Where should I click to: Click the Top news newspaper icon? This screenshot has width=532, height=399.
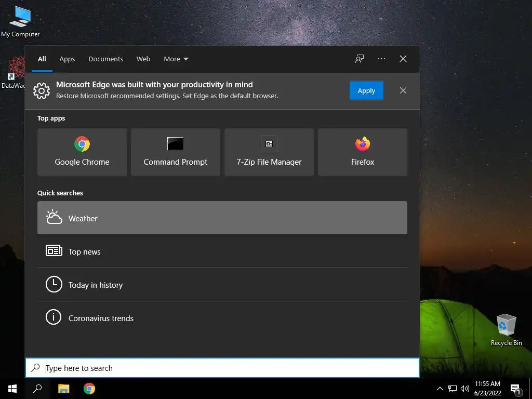(54, 251)
